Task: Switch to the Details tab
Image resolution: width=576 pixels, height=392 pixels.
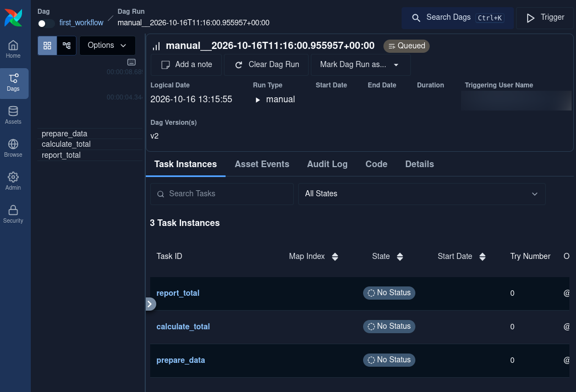Action: 420,164
